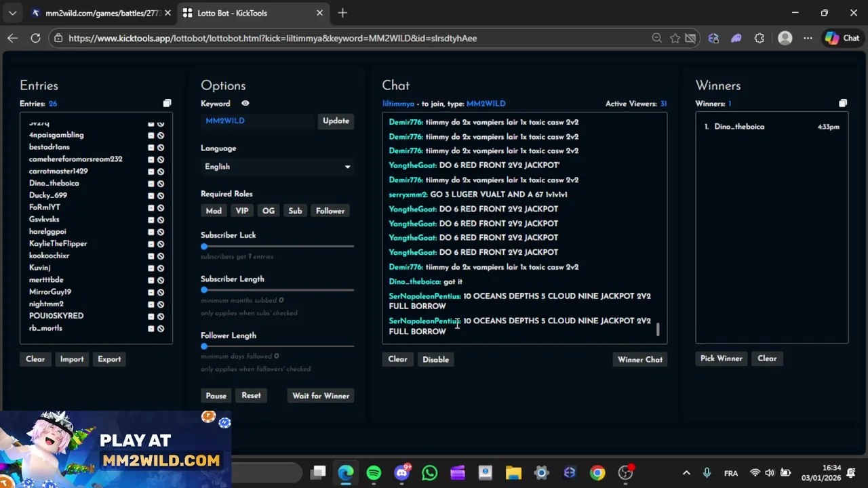Screen dimensions: 868x488
Task: Click the Export entries button
Action: tap(109, 359)
